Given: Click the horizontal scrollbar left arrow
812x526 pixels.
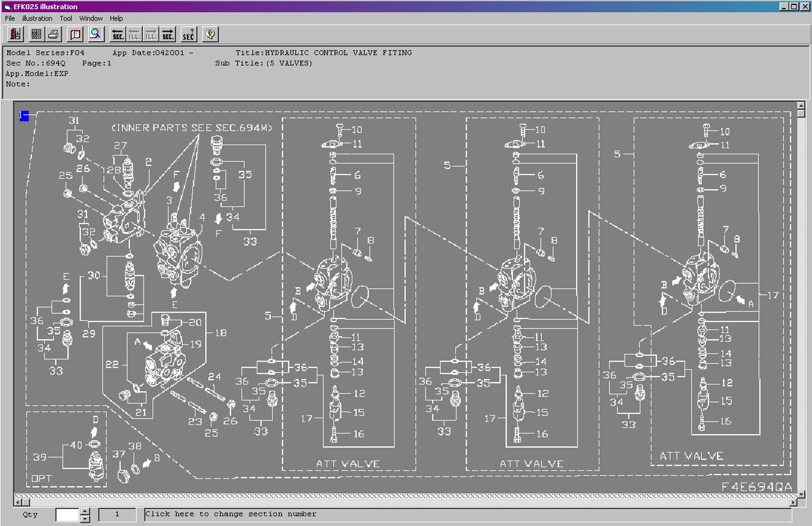Looking at the screenshot, I should [18, 502].
